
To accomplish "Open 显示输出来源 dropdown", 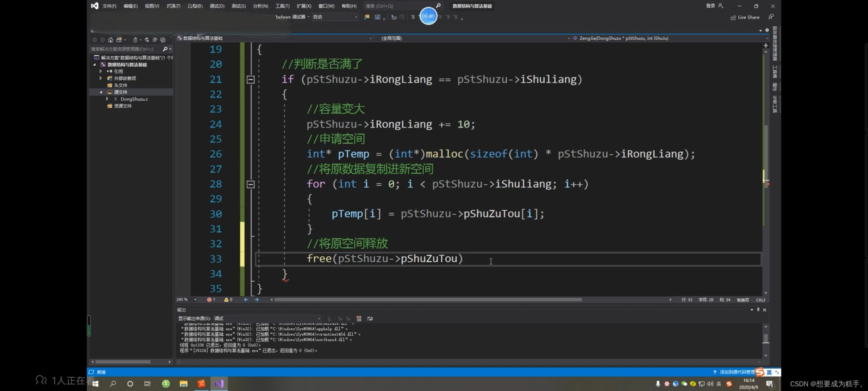I will (267, 319).
